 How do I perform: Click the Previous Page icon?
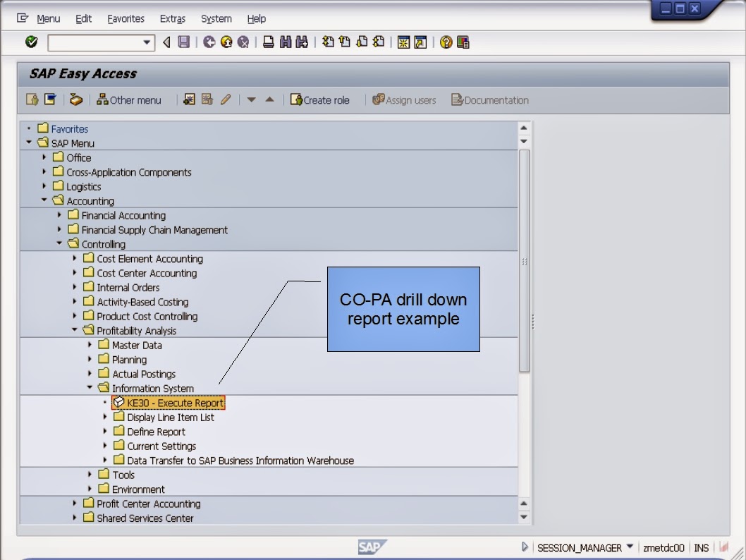(345, 42)
